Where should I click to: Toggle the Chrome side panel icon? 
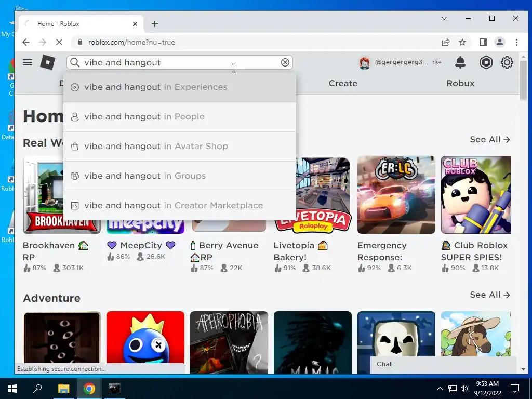(x=483, y=42)
